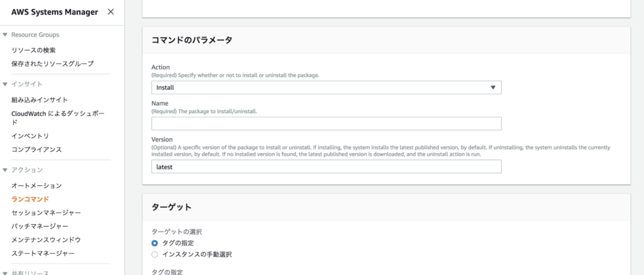Click the Action field label
Viewport: 644px width, 275px height.
(160, 67)
